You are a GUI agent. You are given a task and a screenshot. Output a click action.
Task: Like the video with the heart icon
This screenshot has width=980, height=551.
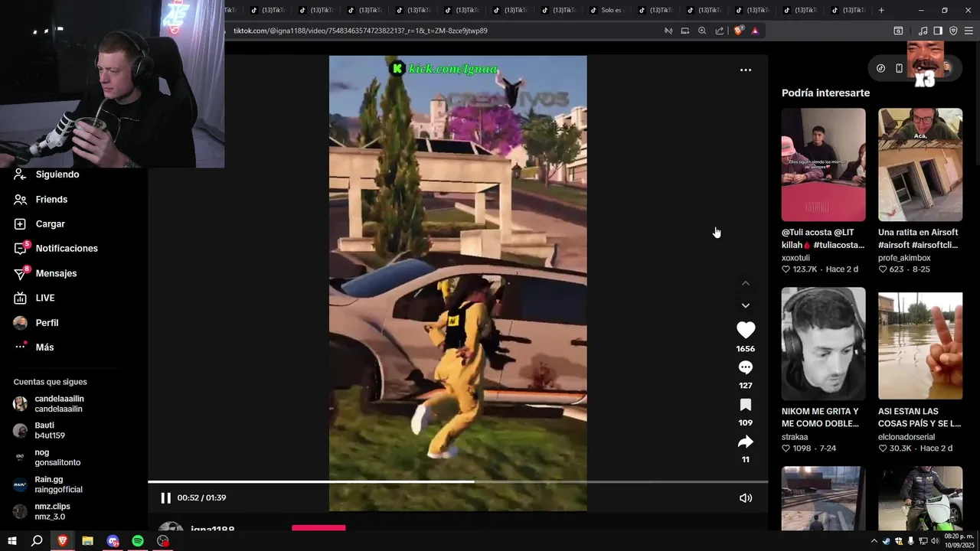click(746, 330)
